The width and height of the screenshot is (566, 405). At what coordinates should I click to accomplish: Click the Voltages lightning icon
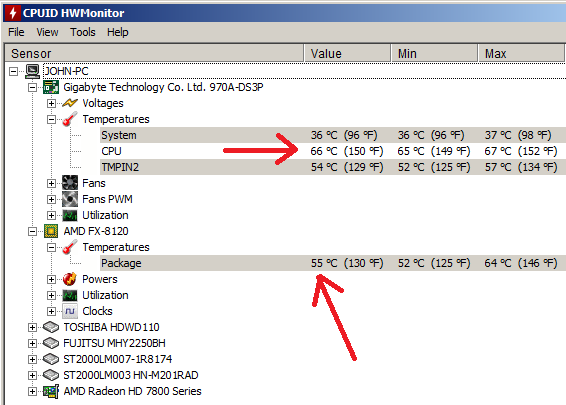coord(70,103)
